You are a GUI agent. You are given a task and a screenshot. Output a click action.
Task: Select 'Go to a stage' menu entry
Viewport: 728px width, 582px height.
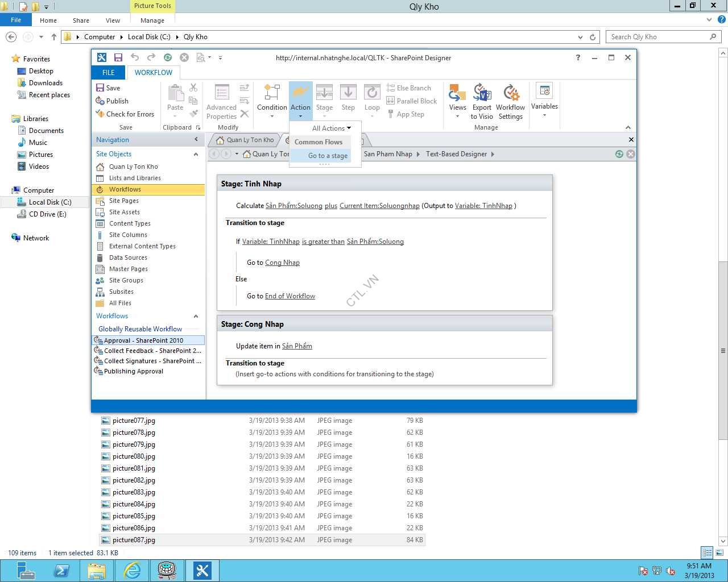click(328, 156)
